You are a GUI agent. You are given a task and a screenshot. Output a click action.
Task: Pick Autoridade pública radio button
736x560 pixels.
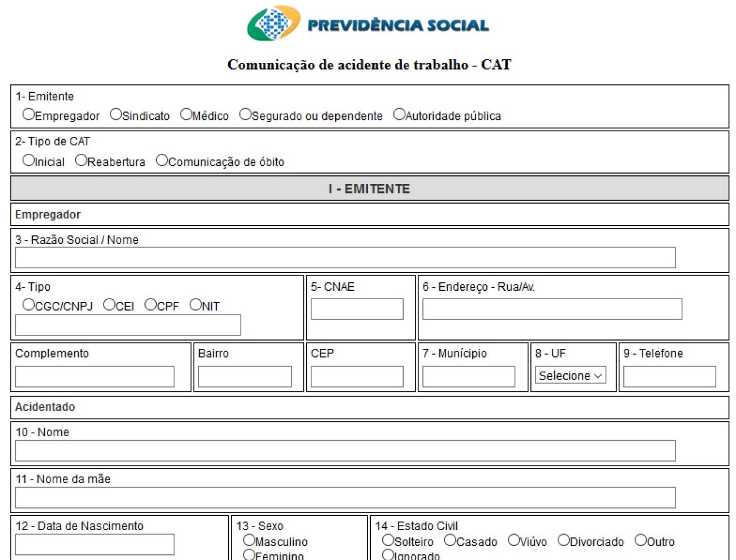399,114
